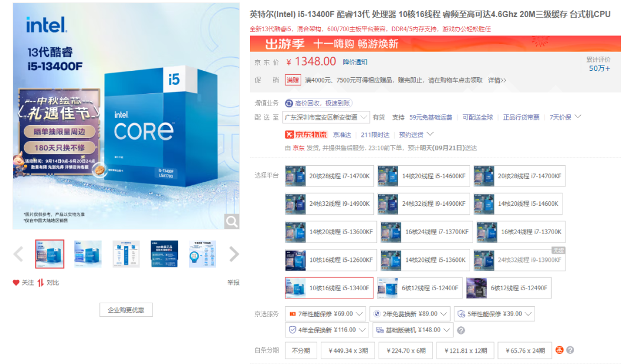Click the 高价回收 recycle service icon
Viewport: 638px width, 364px height.
(x=289, y=103)
